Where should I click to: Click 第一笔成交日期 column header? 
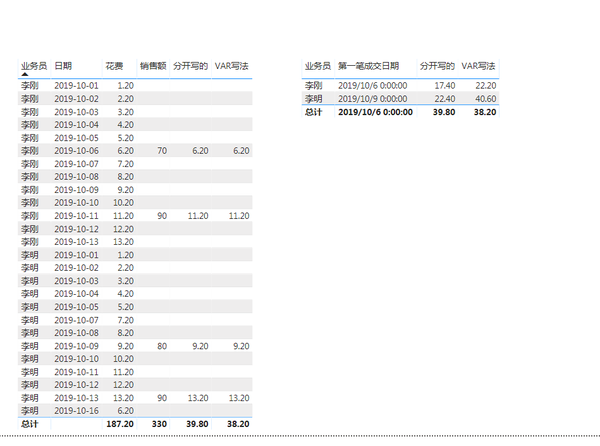click(368, 66)
